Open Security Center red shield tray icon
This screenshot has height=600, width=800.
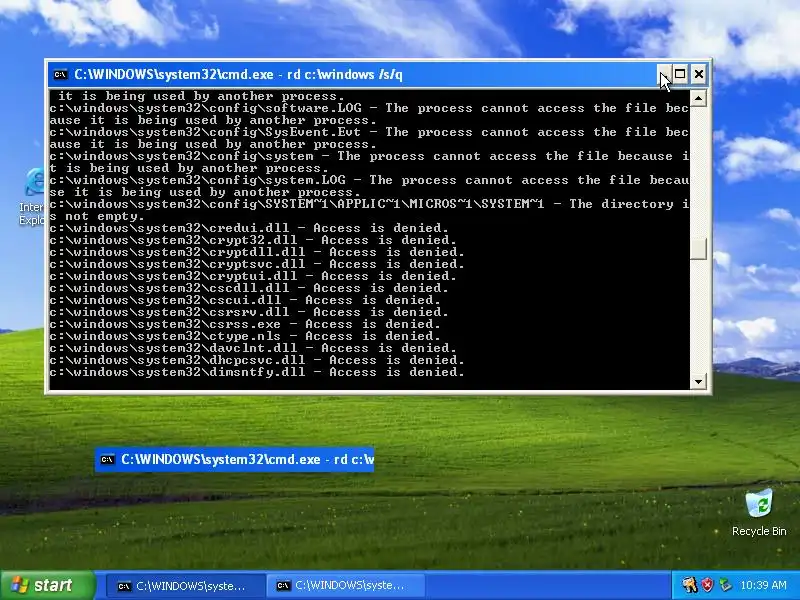(707, 585)
